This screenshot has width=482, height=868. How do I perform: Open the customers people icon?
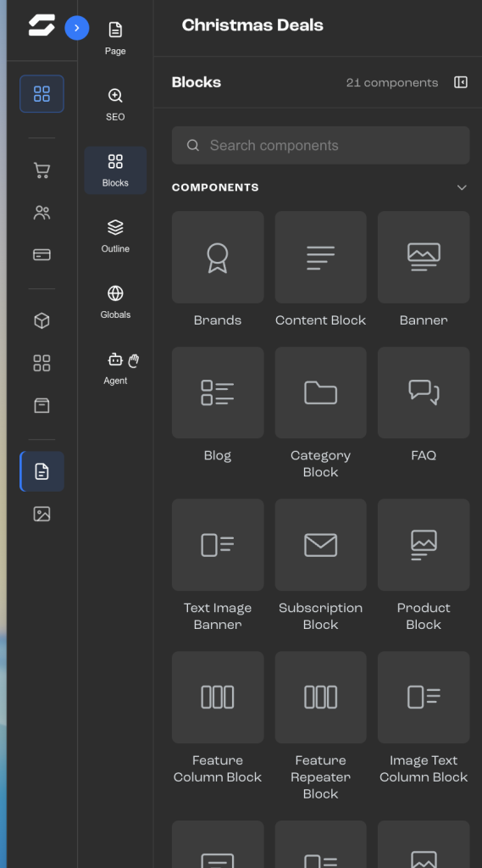tap(42, 213)
